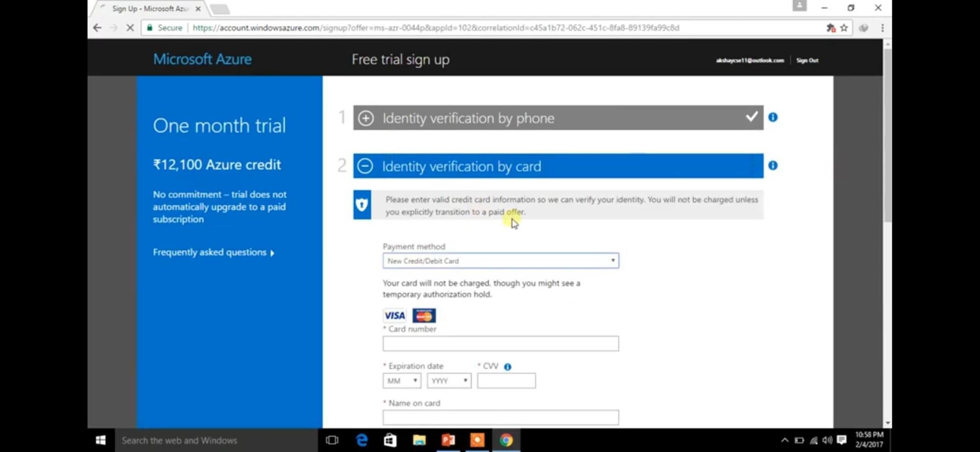Screen dimensions: 980x452
Task: Expand the phone verification plus icon
Action: click(366, 118)
